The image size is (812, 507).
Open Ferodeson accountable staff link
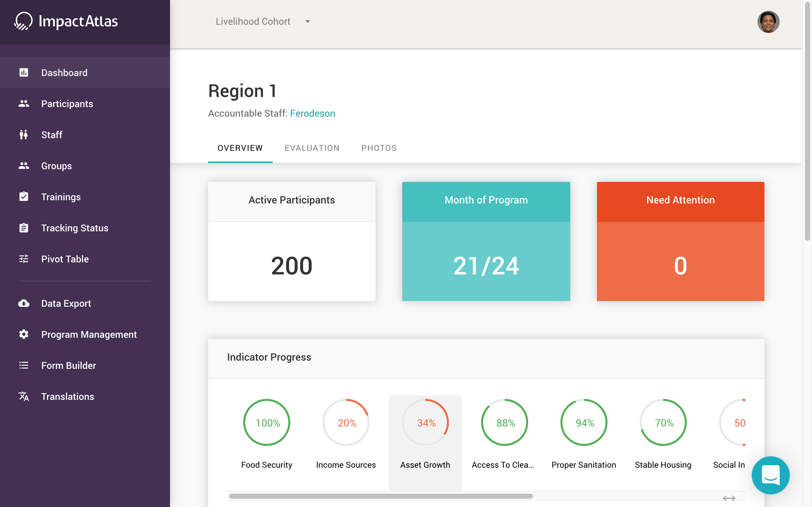click(x=312, y=113)
